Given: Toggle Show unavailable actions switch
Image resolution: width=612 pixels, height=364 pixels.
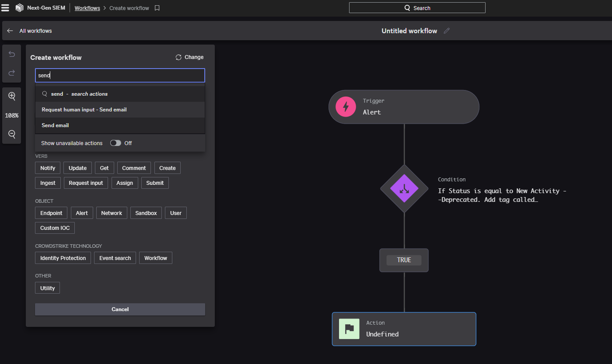Looking at the screenshot, I should [115, 143].
